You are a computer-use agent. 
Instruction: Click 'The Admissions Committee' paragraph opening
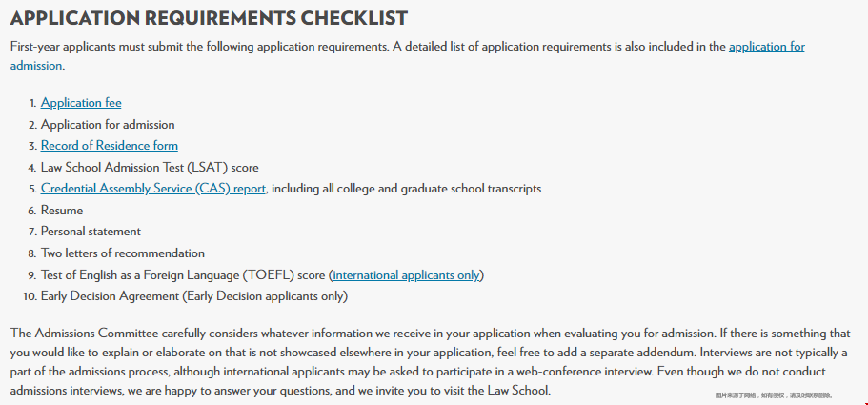(85, 334)
